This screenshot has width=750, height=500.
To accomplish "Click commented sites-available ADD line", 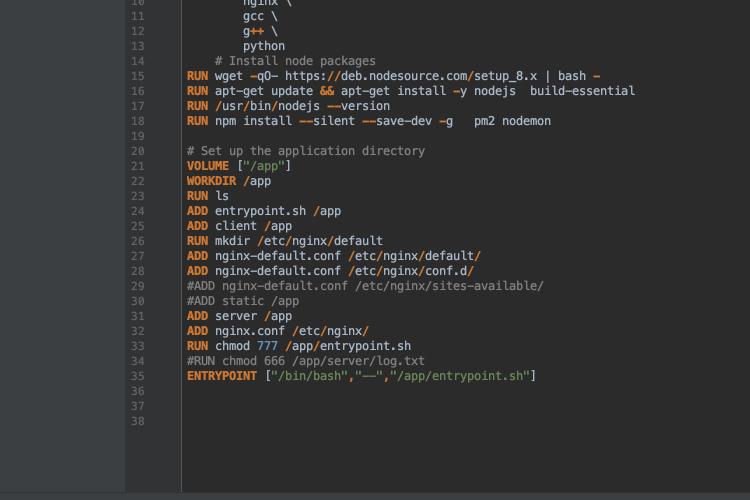I will 365,286.
